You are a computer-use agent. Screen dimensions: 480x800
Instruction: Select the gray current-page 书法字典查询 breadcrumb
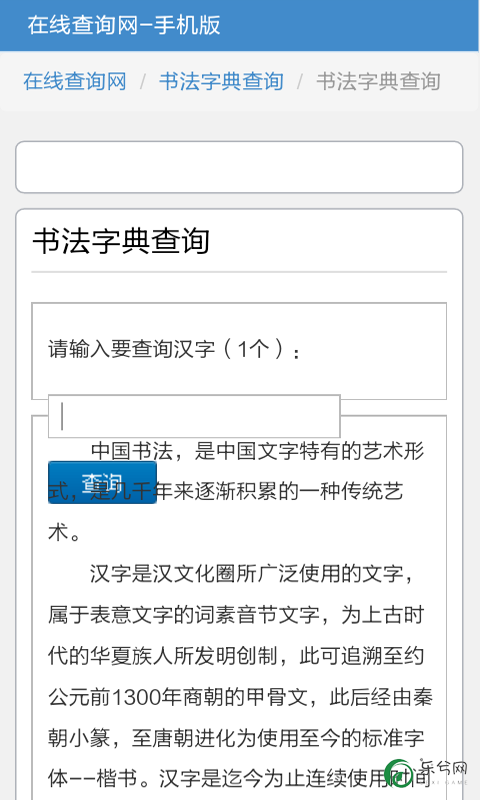378,81
